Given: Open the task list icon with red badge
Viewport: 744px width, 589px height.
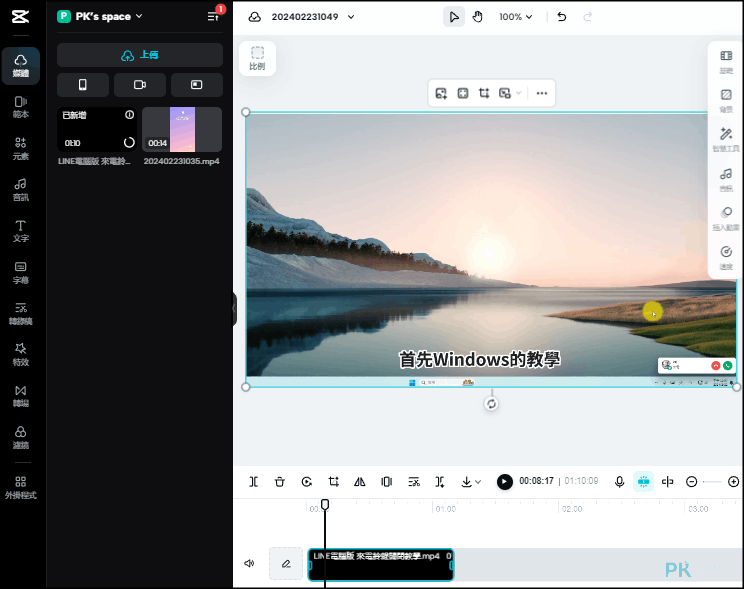Looking at the screenshot, I should (x=214, y=16).
